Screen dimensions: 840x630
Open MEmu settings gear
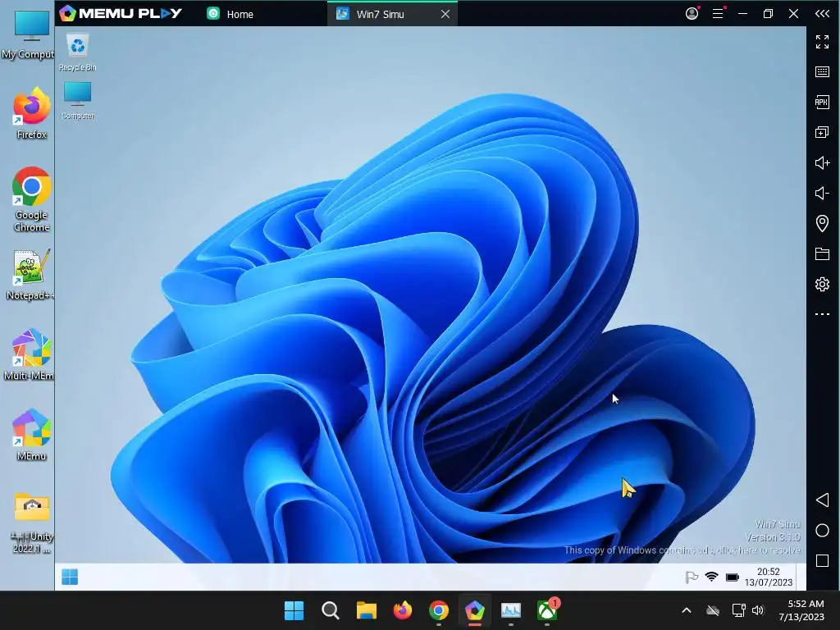(x=822, y=284)
